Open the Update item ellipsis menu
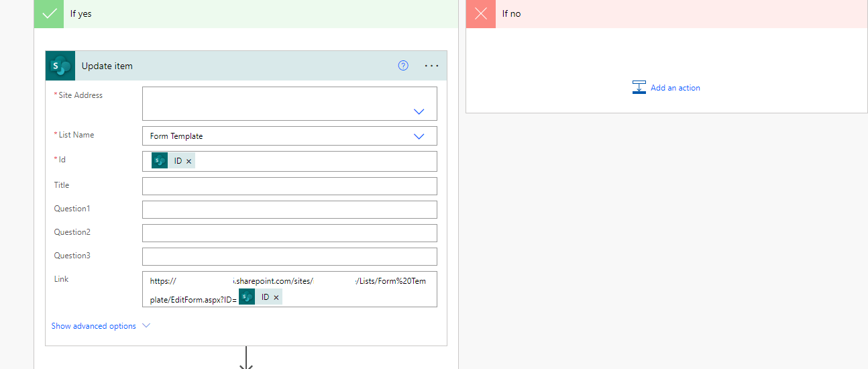Image resolution: width=868 pixels, height=369 pixels. point(431,66)
